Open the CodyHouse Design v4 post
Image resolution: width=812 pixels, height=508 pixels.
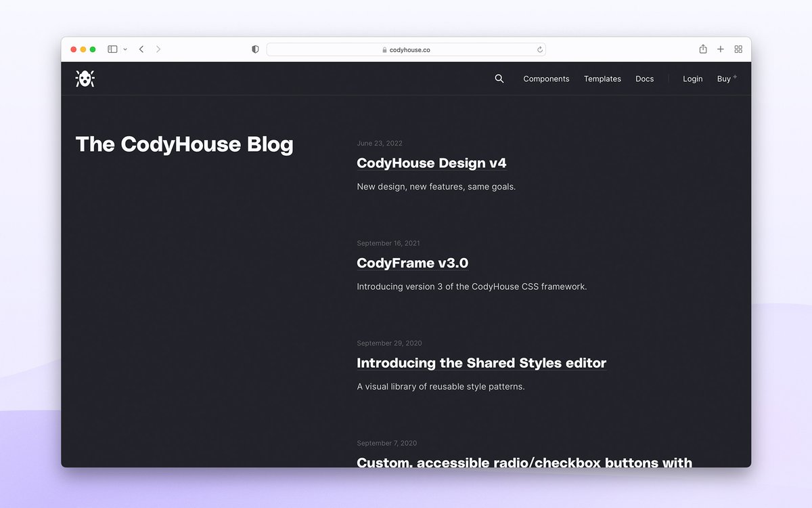tap(432, 163)
